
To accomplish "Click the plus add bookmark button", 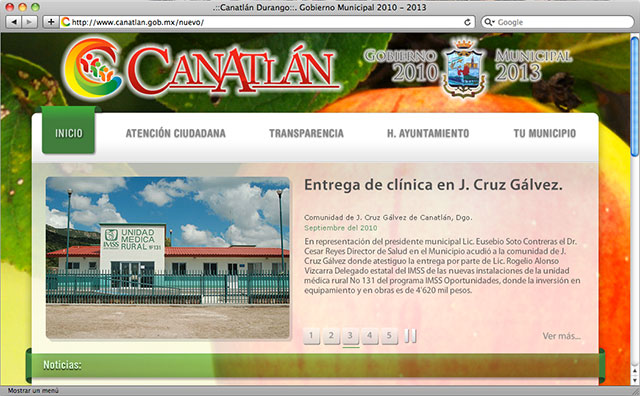I will [x=51, y=22].
